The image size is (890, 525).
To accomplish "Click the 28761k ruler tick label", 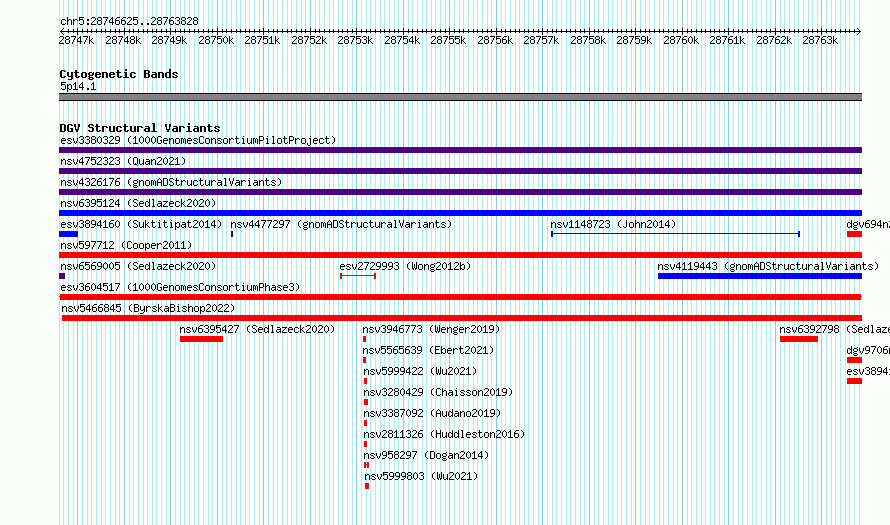I will (x=727, y=40).
